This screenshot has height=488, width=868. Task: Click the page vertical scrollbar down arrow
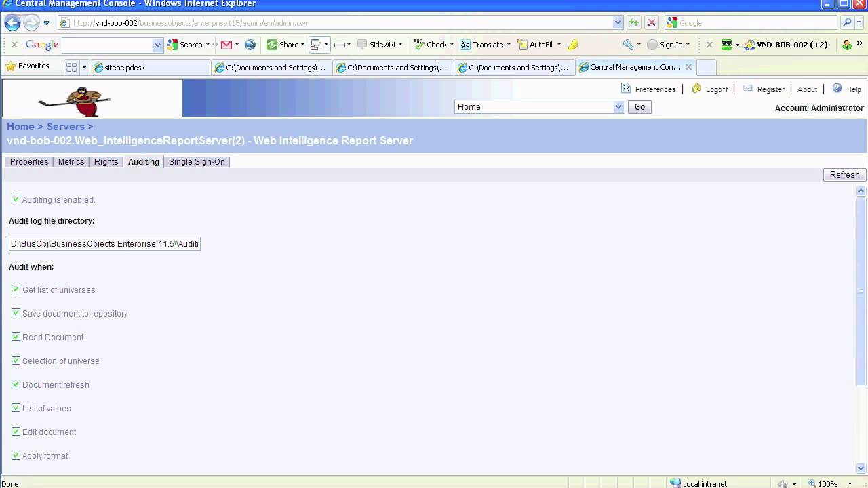coord(861,468)
